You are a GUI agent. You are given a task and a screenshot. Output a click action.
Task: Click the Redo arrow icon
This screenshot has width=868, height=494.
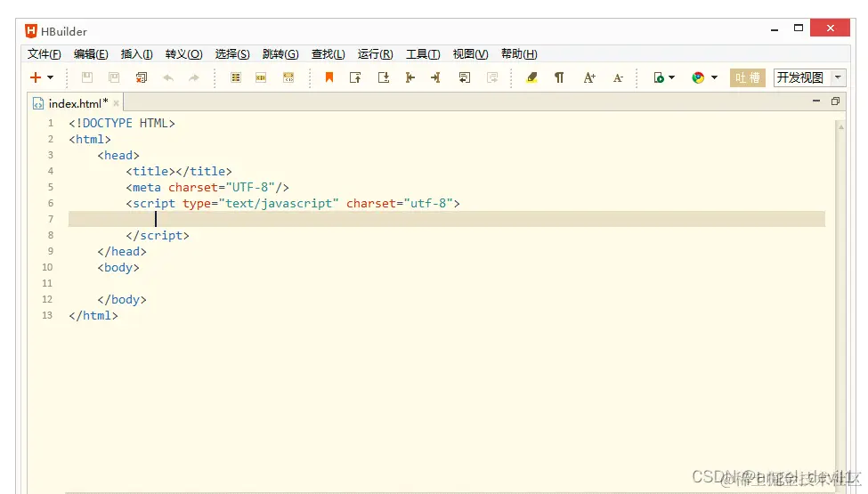pos(194,78)
